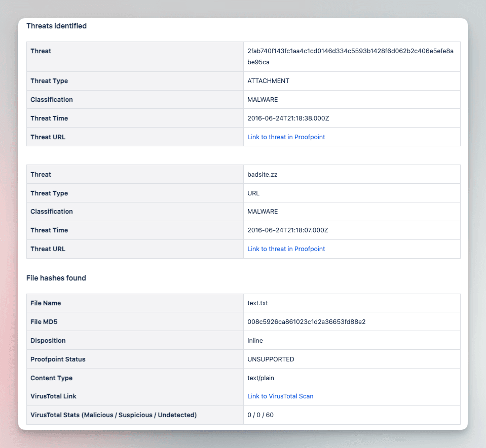
Task: Select the UNSUPPORTED Proofpoint status value
Action: (271, 359)
